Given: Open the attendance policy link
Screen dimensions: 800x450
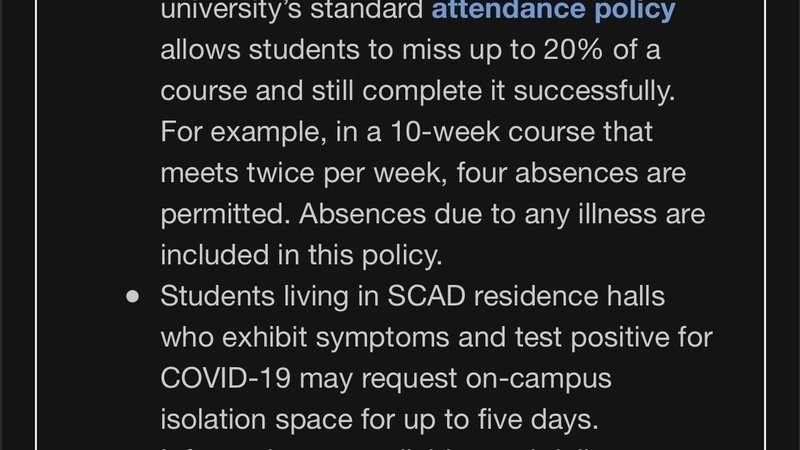Looking at the screenshot, I should pos(553,12).
